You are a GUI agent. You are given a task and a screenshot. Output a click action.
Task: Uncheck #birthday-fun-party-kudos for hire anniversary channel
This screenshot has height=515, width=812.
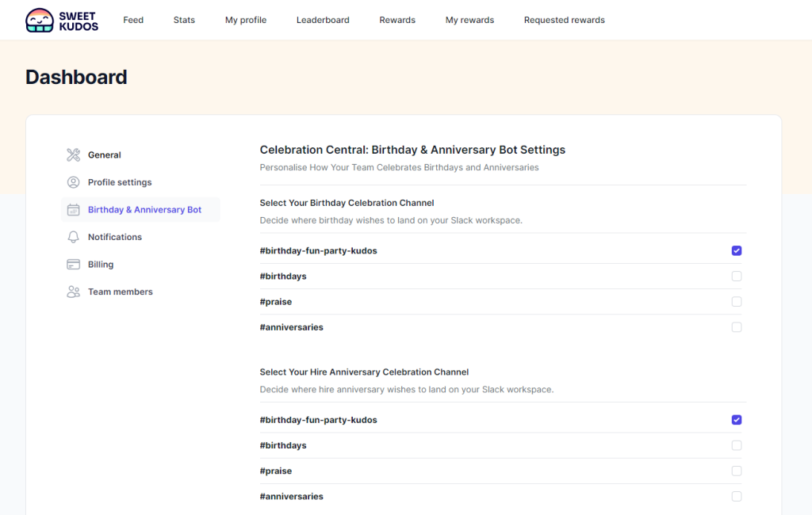(737, 420)
